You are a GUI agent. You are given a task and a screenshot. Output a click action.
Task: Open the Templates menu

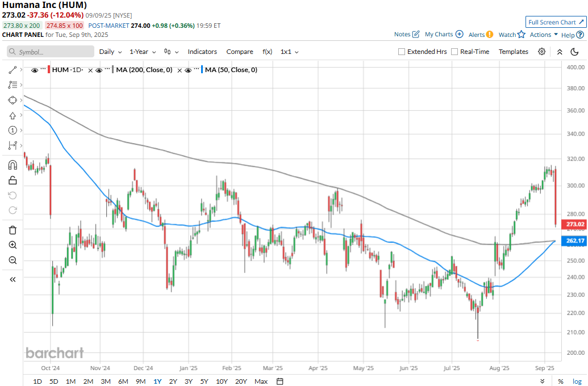click(514, 52)
